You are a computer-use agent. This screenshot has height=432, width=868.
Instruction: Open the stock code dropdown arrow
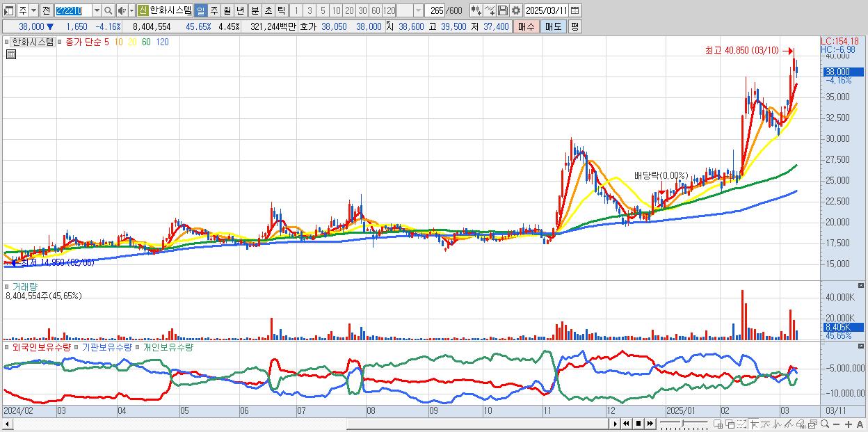tap(97, 10)
